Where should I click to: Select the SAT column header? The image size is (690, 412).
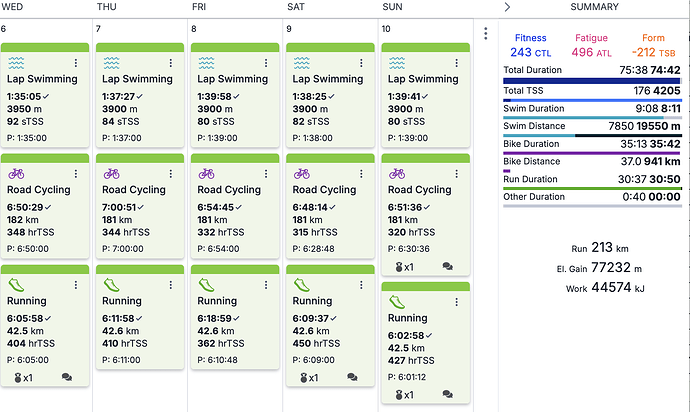click(x=296, y=7)
